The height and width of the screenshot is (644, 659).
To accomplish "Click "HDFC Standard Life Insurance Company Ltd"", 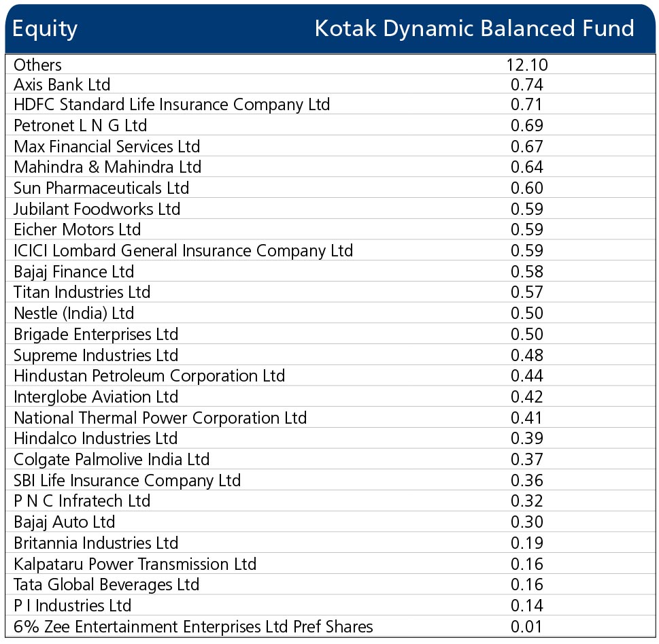I will click(x=172, y=105).
